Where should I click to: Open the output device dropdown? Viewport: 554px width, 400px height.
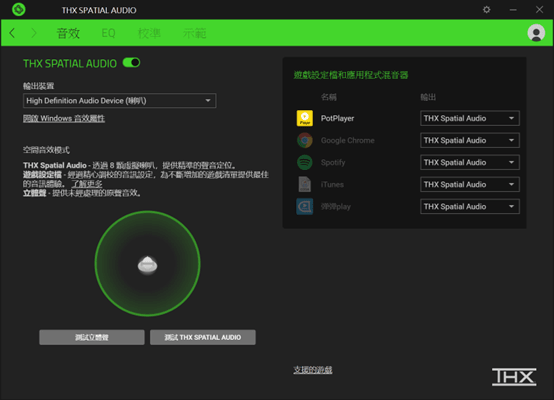119,101
